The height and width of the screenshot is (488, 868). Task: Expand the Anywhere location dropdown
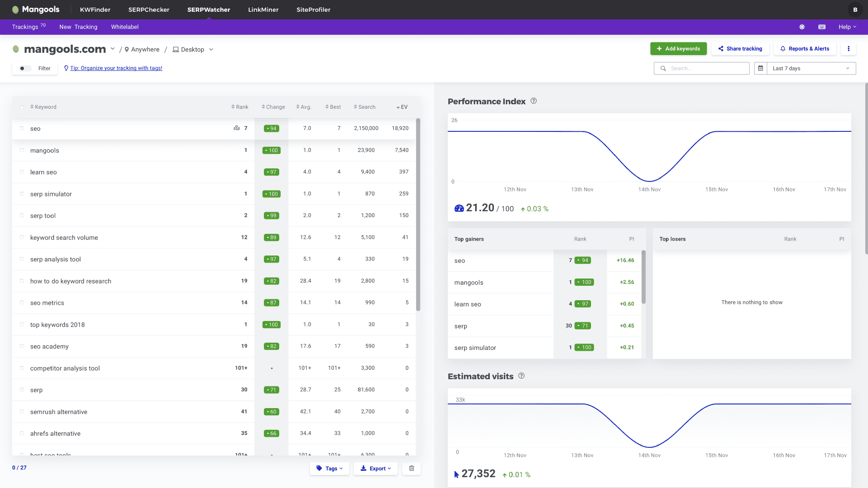[141, 50]
